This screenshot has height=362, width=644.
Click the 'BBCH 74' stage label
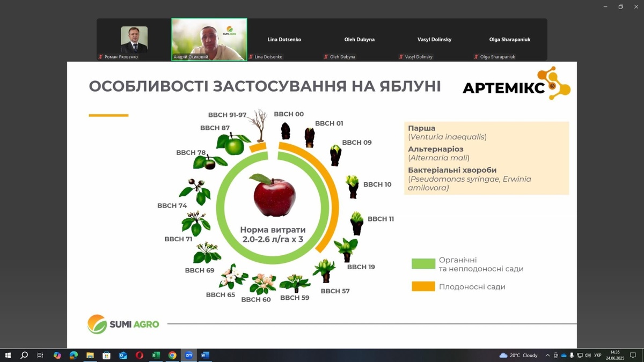[x=172, y=205]
